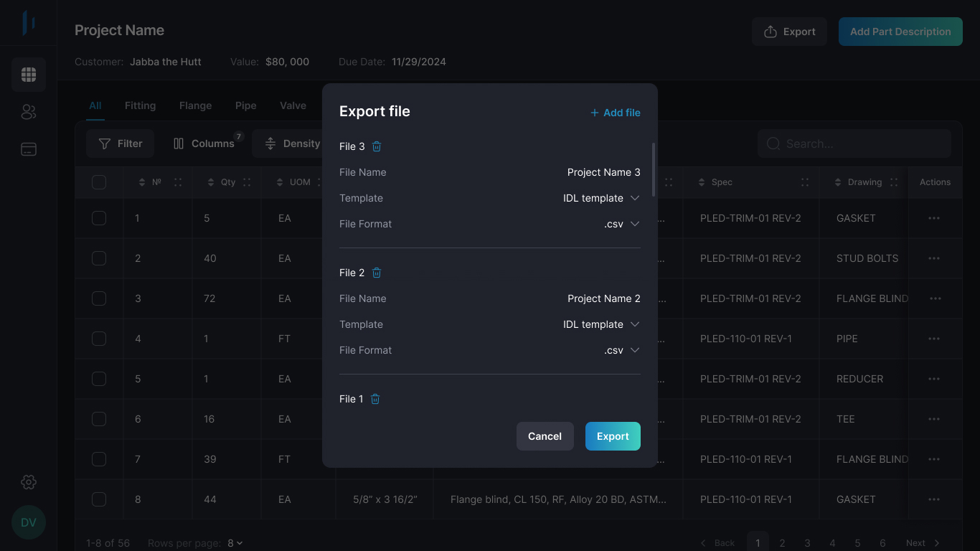Open row 1 actions via the ellipsis icon
Viewport: 980px width, 551px height.
coord(933,218)
